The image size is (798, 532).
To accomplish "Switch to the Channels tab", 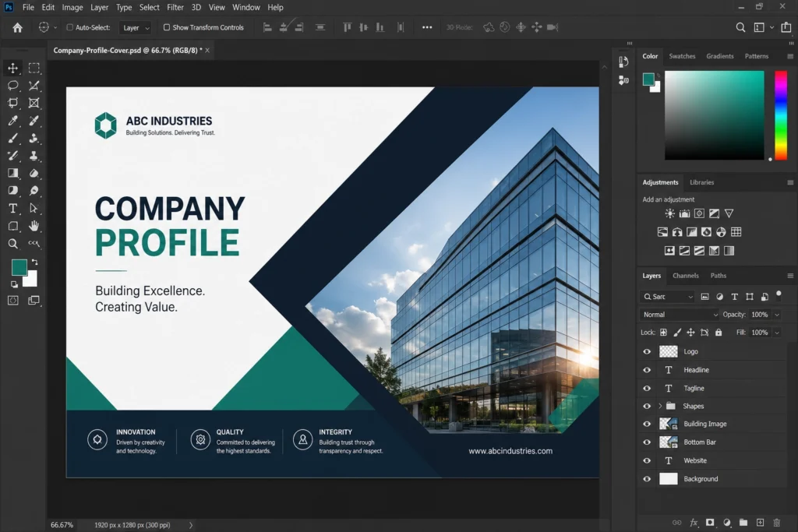I will tap(686, 276).
